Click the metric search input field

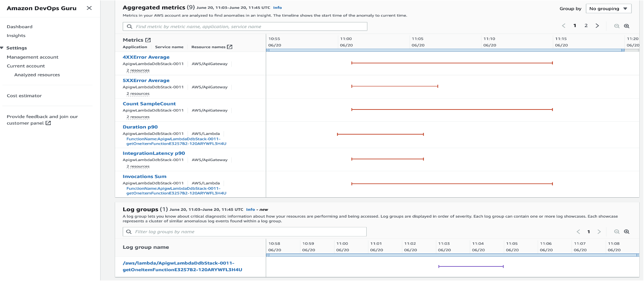tap(245, 26)
